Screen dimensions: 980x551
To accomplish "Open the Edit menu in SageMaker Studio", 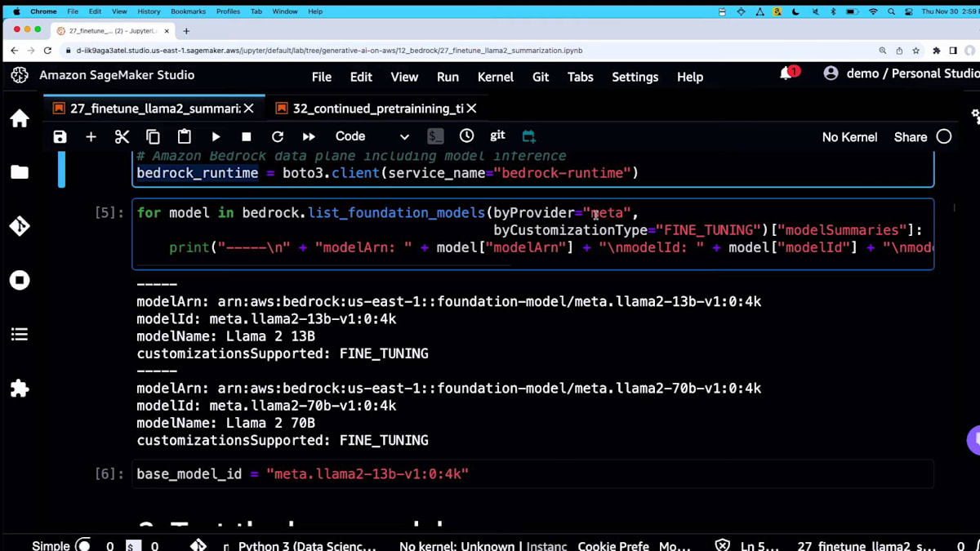I will tap(361, 77).
